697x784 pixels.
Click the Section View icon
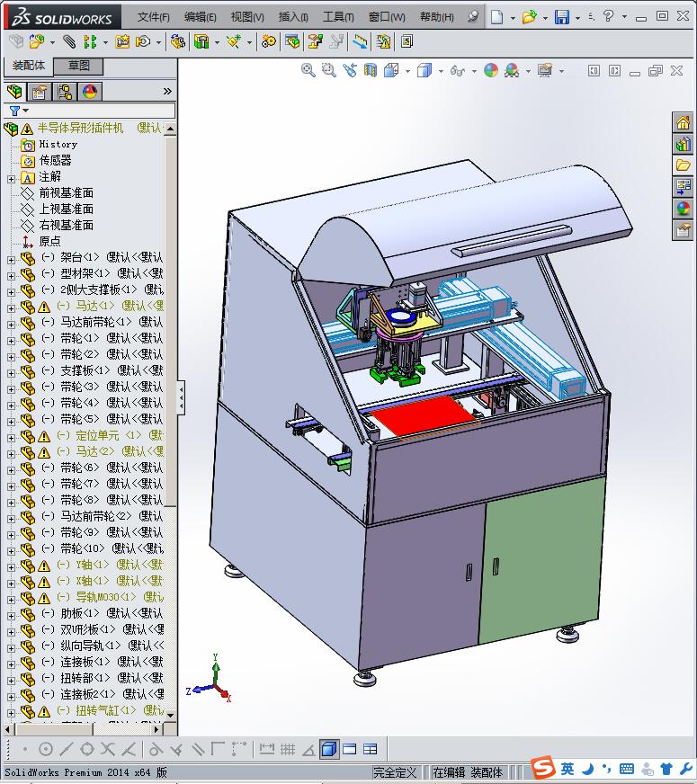[x=370, y=70]
